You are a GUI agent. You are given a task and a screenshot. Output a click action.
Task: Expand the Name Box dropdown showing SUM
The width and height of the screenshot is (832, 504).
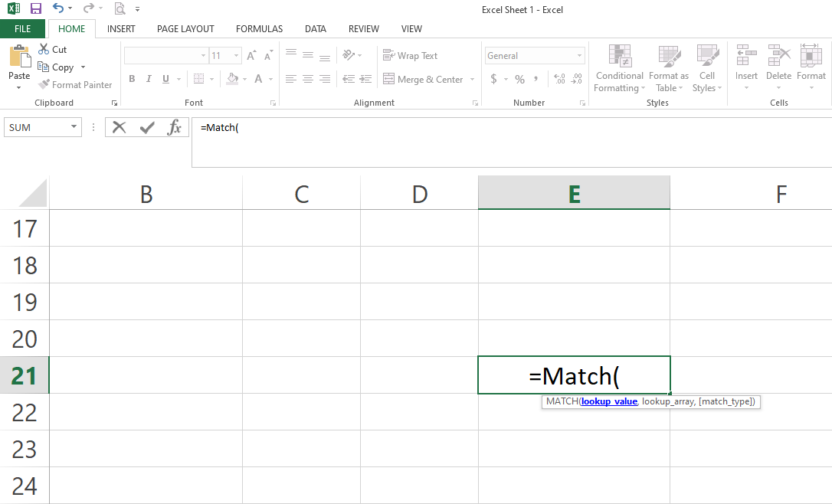coord(74,127)
